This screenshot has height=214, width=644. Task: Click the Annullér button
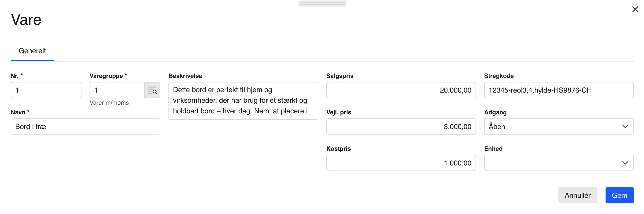577,195
